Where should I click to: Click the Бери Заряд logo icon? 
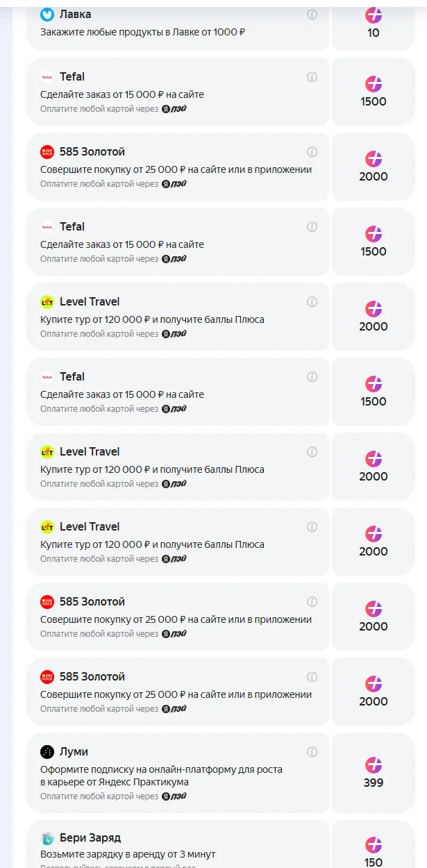coord(47,838)
